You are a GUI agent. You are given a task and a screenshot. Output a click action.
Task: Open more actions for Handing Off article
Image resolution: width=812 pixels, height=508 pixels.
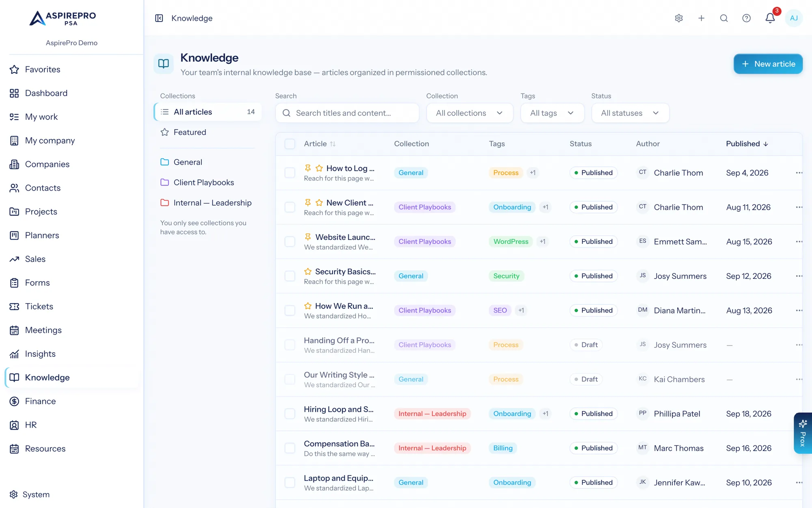799,345
